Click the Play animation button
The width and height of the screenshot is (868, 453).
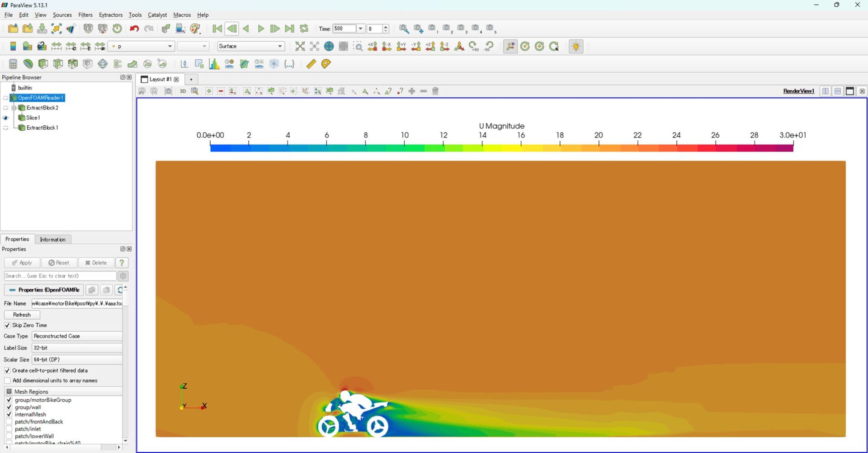click(x=261, y=29)
